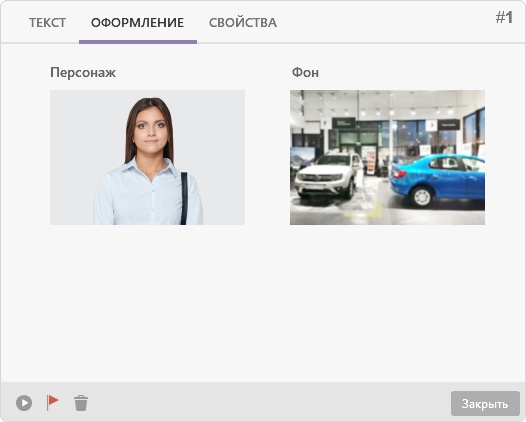Image resolution: width=526 pixels, height=422 pixels.
Task: Open the СВОЙСТВА tab
Action: point(243,23)
